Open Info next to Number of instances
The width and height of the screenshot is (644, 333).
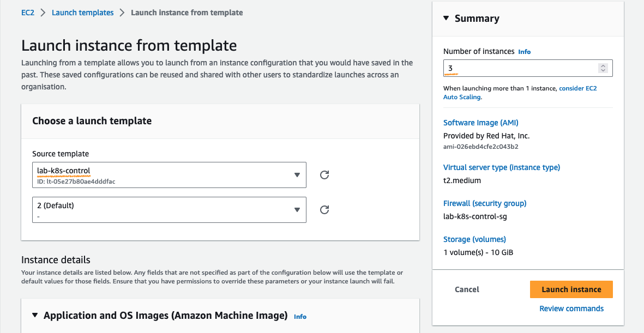coord(524,52)
